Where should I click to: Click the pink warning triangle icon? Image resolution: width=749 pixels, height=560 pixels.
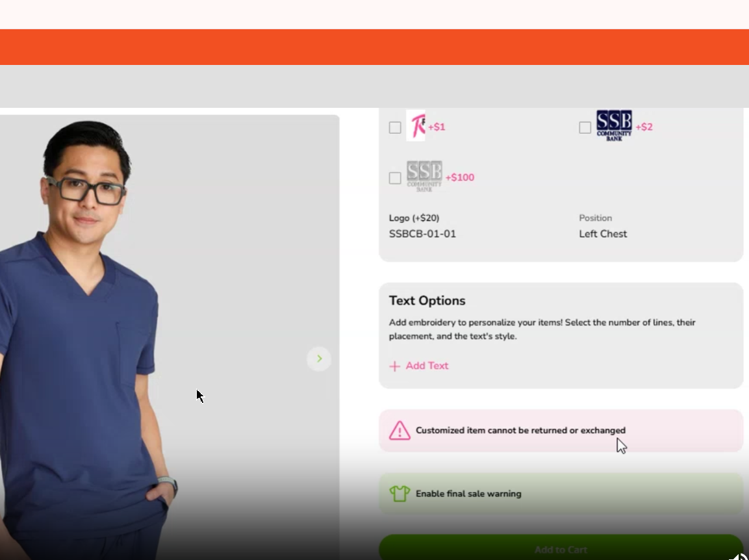pyautogui.click(x=400, y=431)
